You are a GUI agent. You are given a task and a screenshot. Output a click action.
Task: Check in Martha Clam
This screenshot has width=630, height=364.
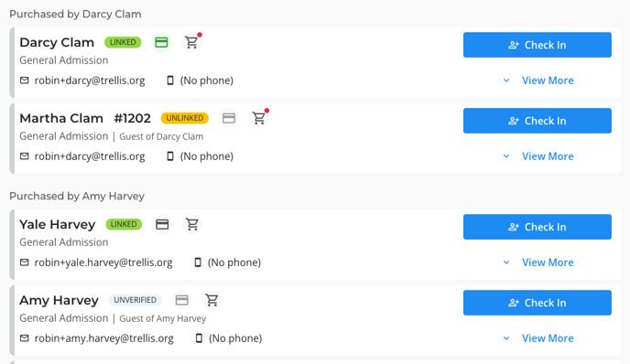coord(538,121)
